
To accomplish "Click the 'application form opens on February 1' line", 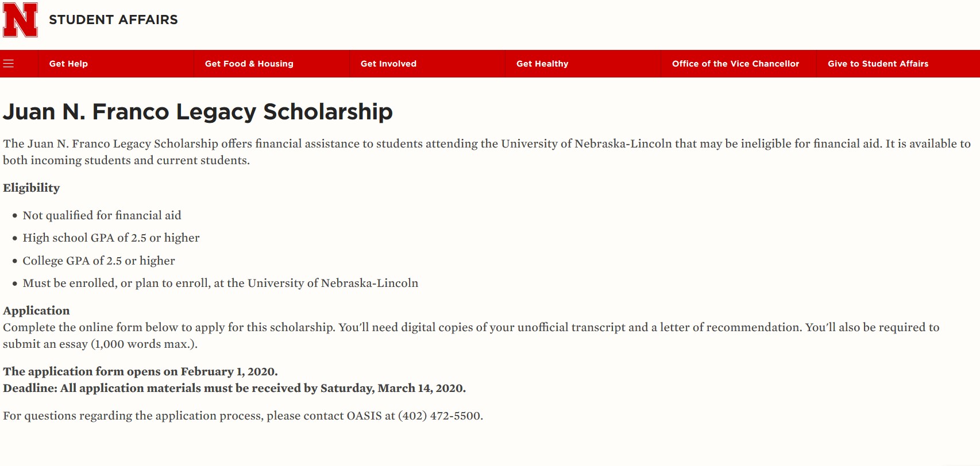I will click(x=140, y=371).
